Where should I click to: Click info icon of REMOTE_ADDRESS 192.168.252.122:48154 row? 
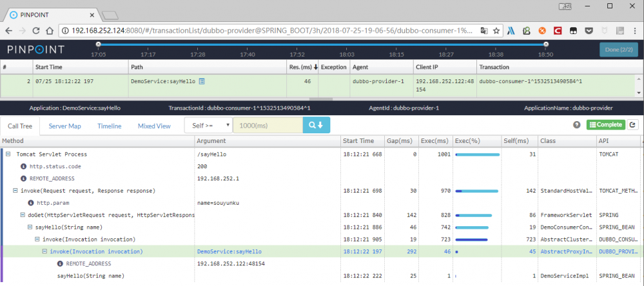(x=61, y=263)
